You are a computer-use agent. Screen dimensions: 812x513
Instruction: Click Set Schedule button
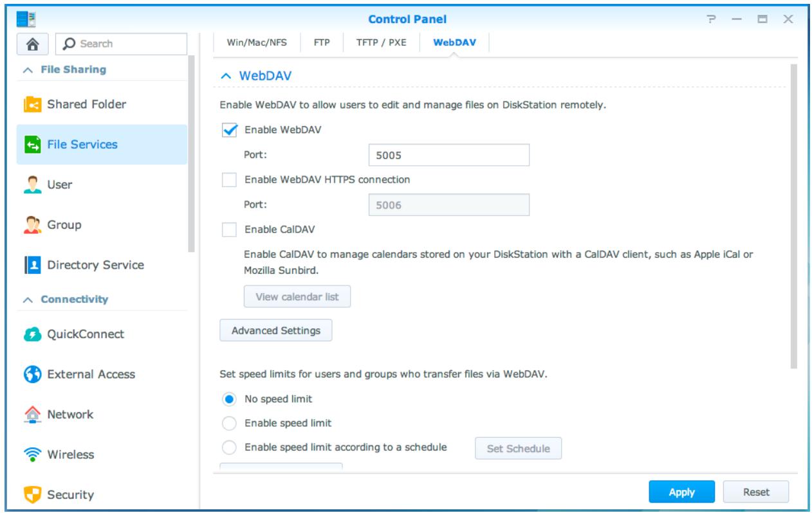518,449
